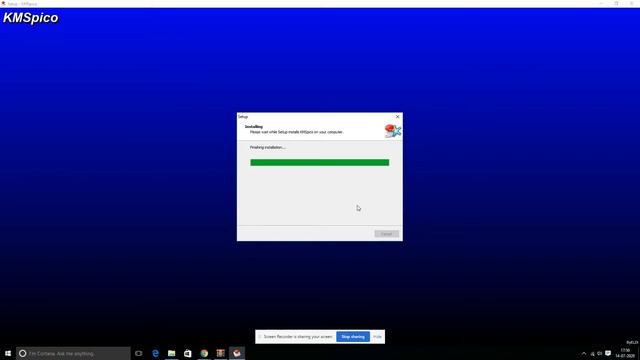Show hidden system tray icons
Image resolution: width=640 pixels, height=360 pixels.
pos(584,353)
